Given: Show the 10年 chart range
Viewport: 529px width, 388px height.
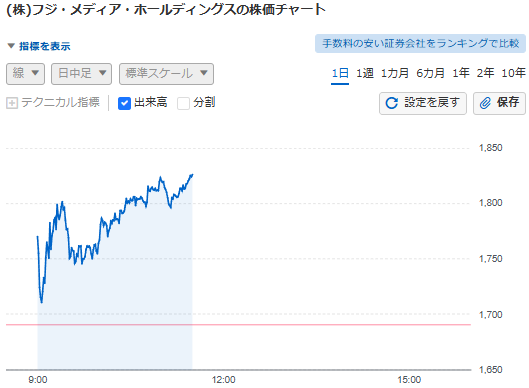Looking at the screenshot, I should pos(513,73).
